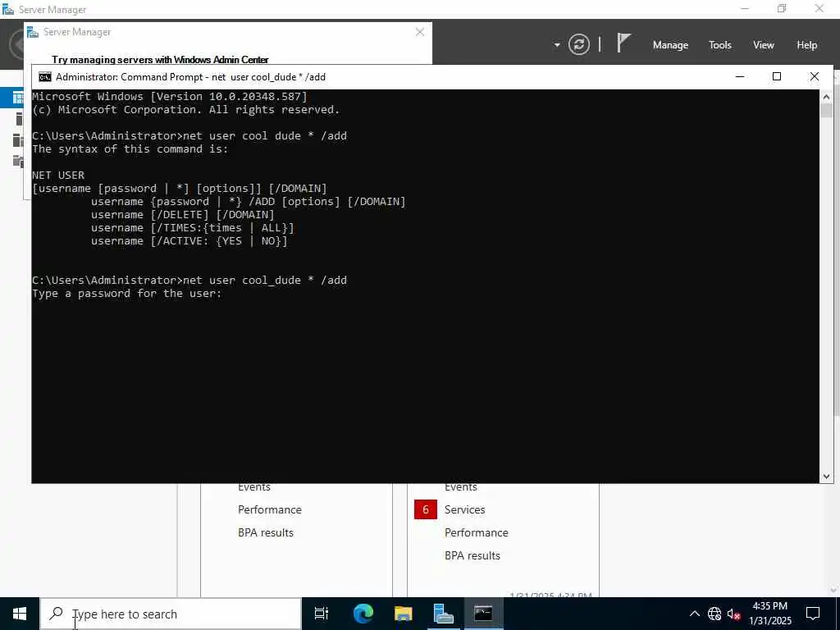Open BPA results in the left tile

coord(266,532)
